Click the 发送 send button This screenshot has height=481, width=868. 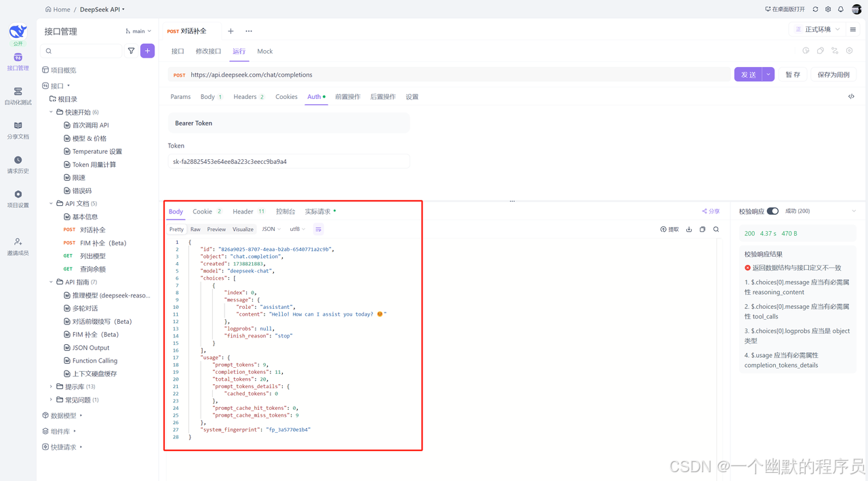(749, 75)
